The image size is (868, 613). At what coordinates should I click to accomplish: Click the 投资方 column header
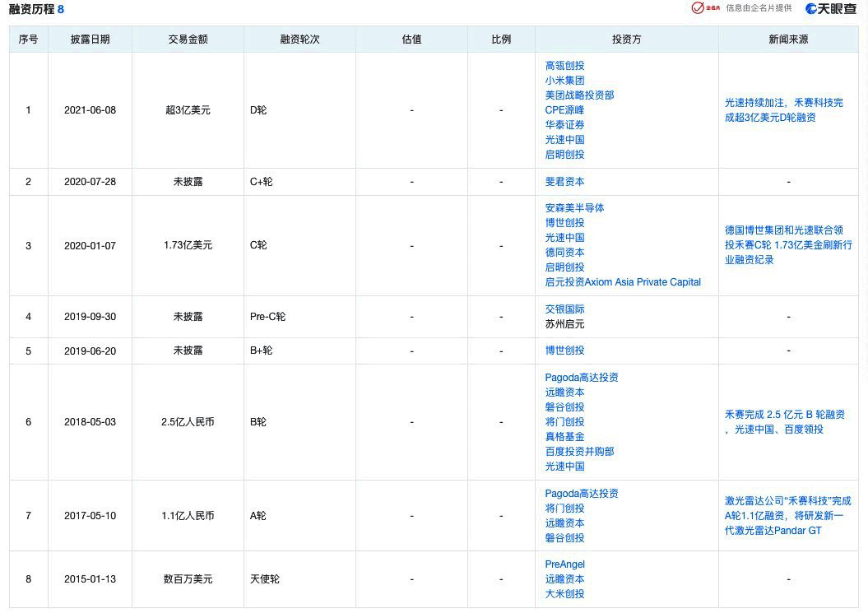(627, 39)
